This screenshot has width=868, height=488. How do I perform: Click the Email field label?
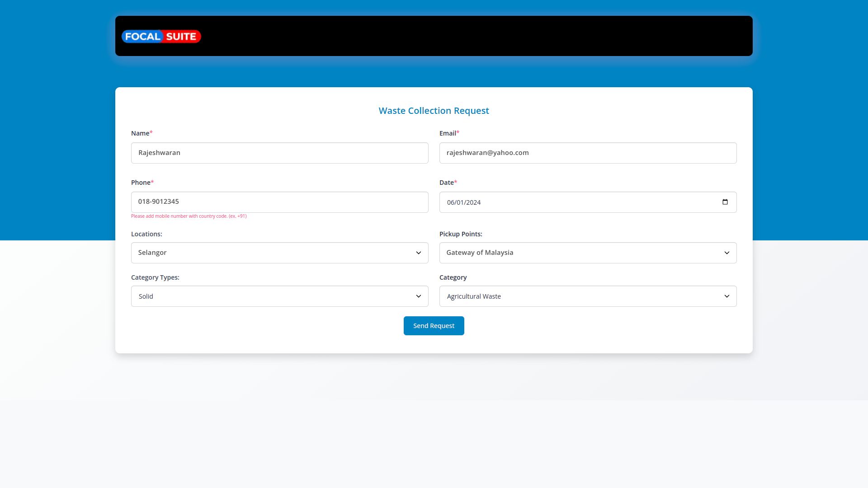[448, 133]
